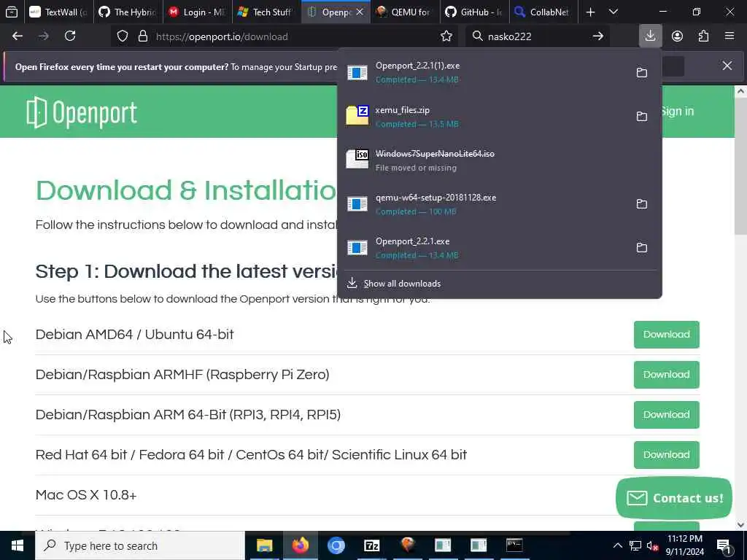
Task: Click the Contact us! button
Action: tap(674, 498)
